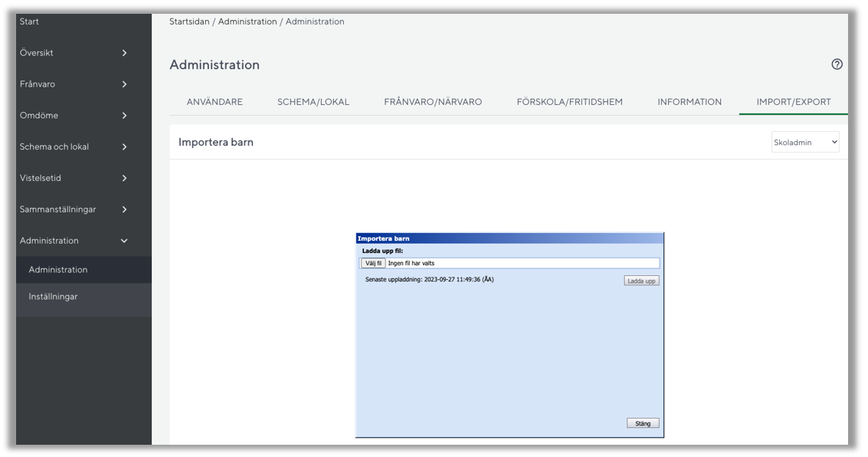This screenshot has height=457, width=868.
Task: Switch to the ANVÄNDARE tab
Action: point(215,102)
